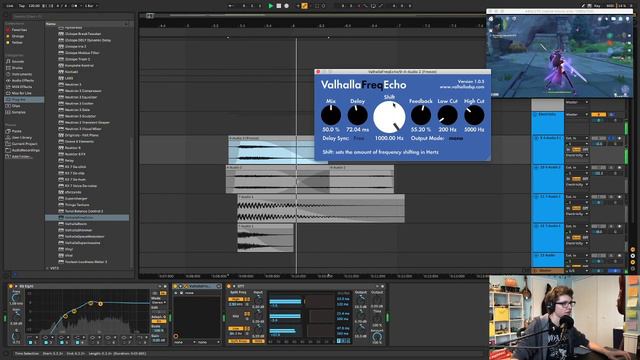Click the Stop button in transport
The width and height of the screenshot is (640, 360).
click(279, 6)
